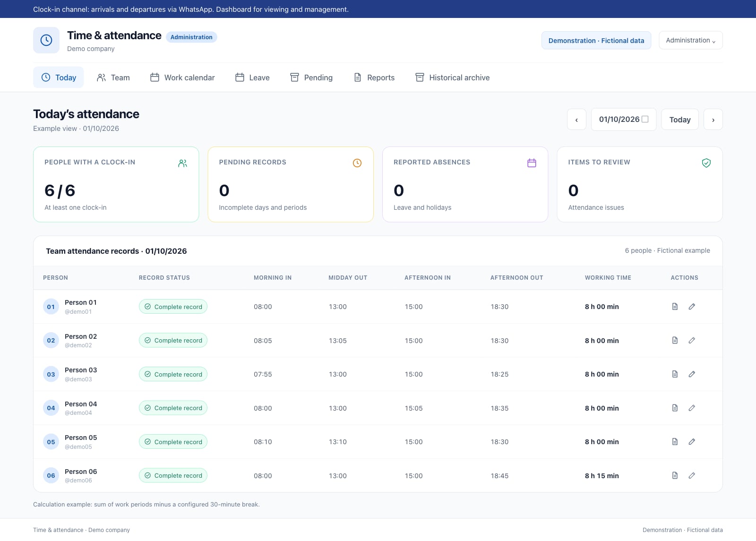Viewport: 756px width, 541px height.
Task: Click the 07:55 morning in time
Action: pos(263,374)
